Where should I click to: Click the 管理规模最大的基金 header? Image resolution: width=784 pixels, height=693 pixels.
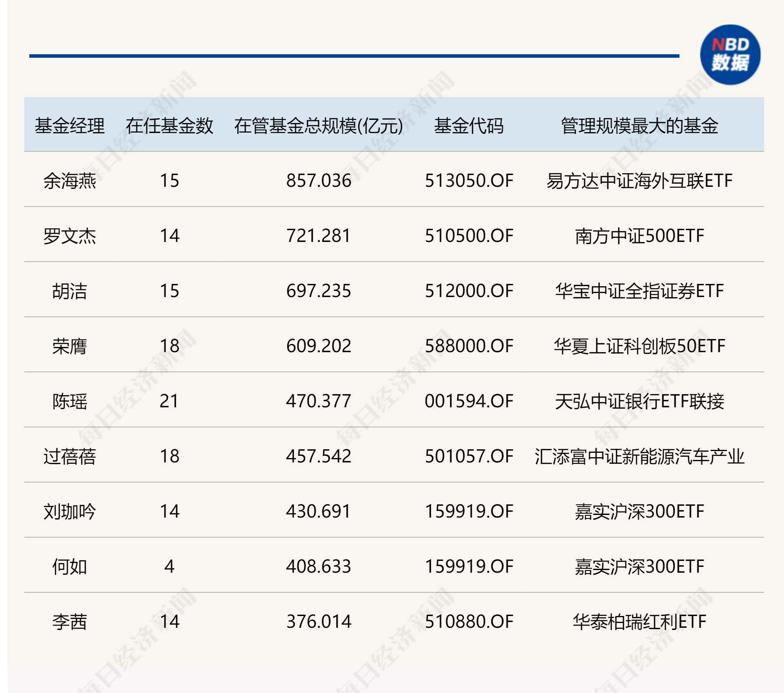pos(640,126)
